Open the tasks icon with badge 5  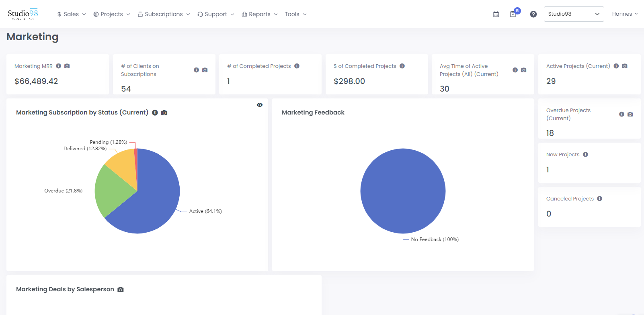(x=513, y=14)
